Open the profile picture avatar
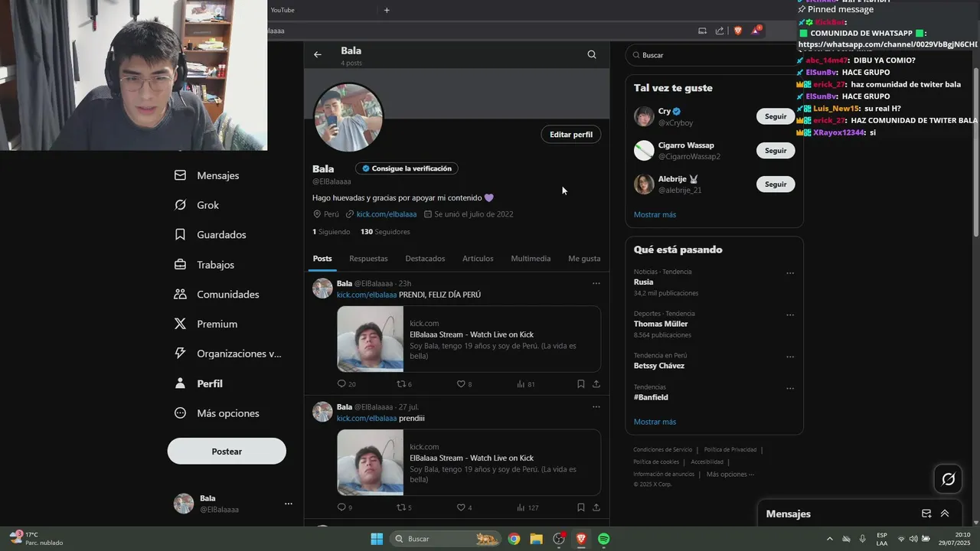The width and height of the screenshot is (980, 551). click(x=348, y=117)
